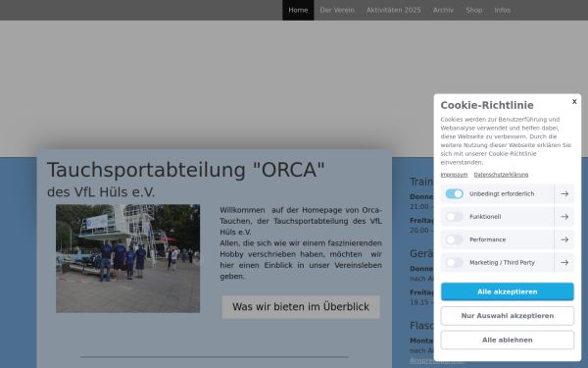This screenshot has width=588, height=368.
Task: Select the Home menu item
Action: [x=298, y=10]
